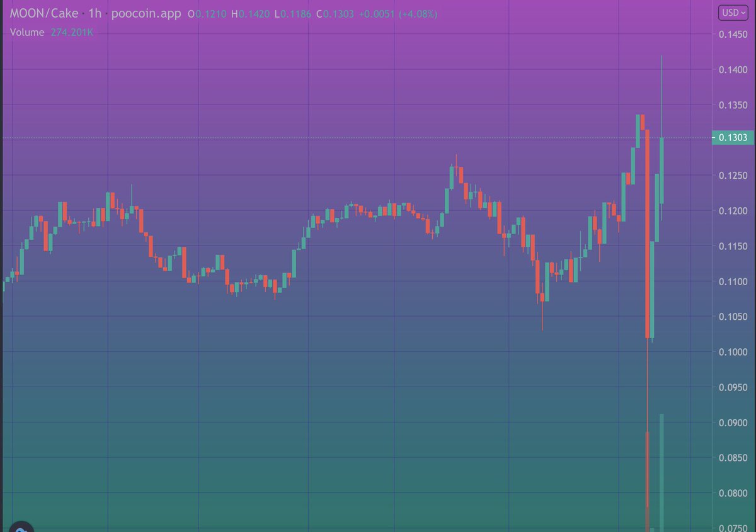
Task: Click the 0.0750 price axis label
Action: click(733, 528)
